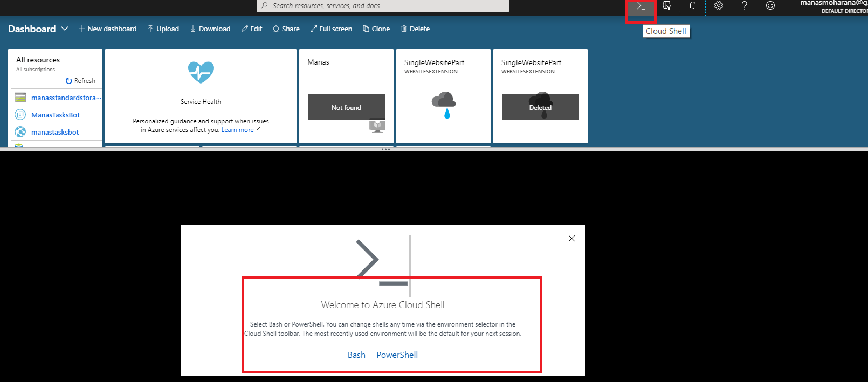Delete the dashboard
The width and height of the screenshot is (868, 382).
415,29
